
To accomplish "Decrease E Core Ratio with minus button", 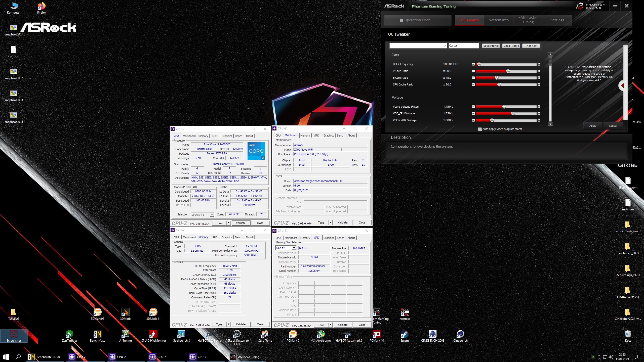I will click(473, 78).
